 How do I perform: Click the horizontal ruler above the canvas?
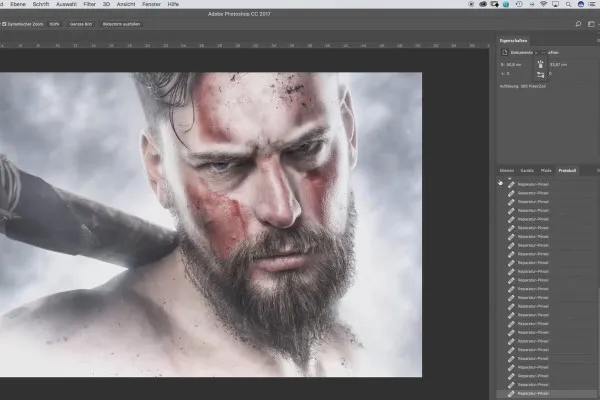pos(245,45)
